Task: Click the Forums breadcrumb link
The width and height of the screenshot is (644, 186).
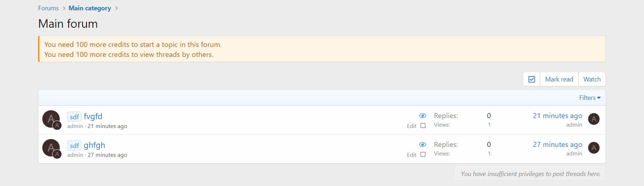Action: [x=48, y=8]
